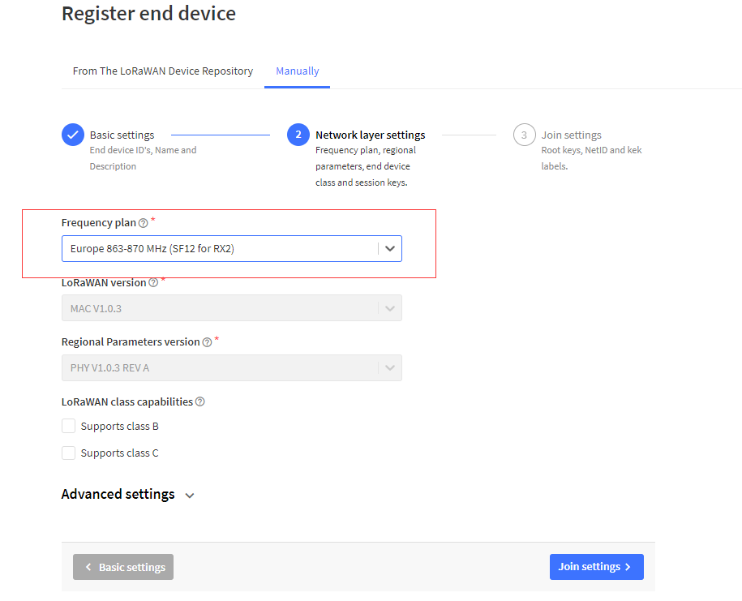Screen dimensions: 742x601
Task: Click the Frequency plan help icon
Action: pos(143,223)
